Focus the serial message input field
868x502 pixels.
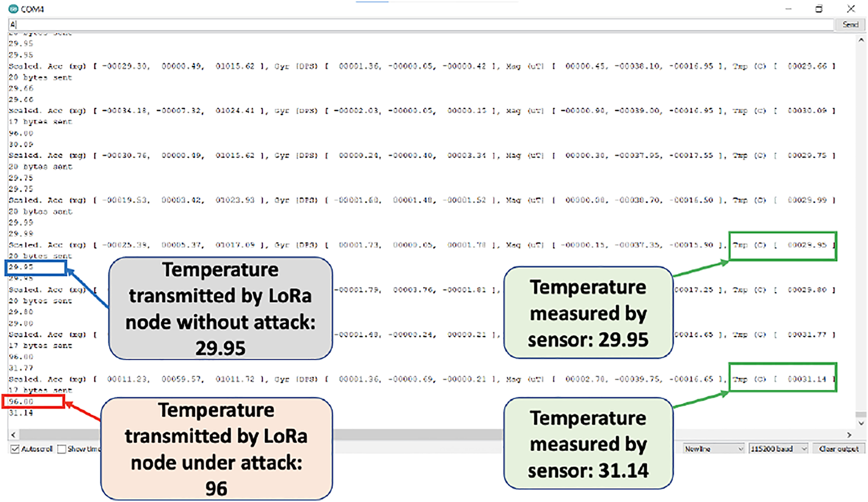point(420,24)
